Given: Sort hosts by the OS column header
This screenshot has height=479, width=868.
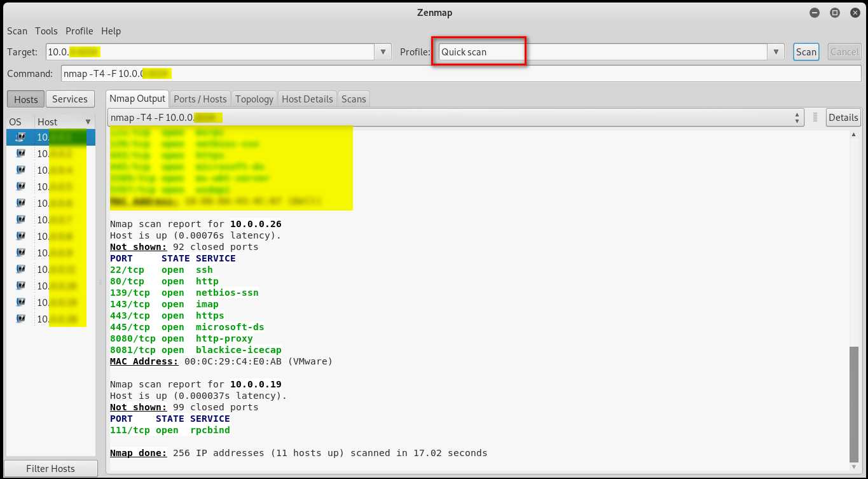Looking at the screenshot, I should coord(15,122).
